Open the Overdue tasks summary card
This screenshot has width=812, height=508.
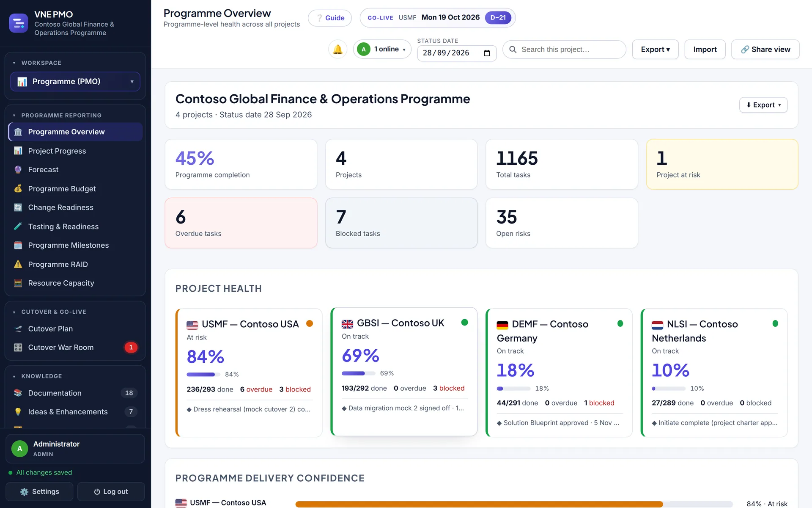click(241, 223)
